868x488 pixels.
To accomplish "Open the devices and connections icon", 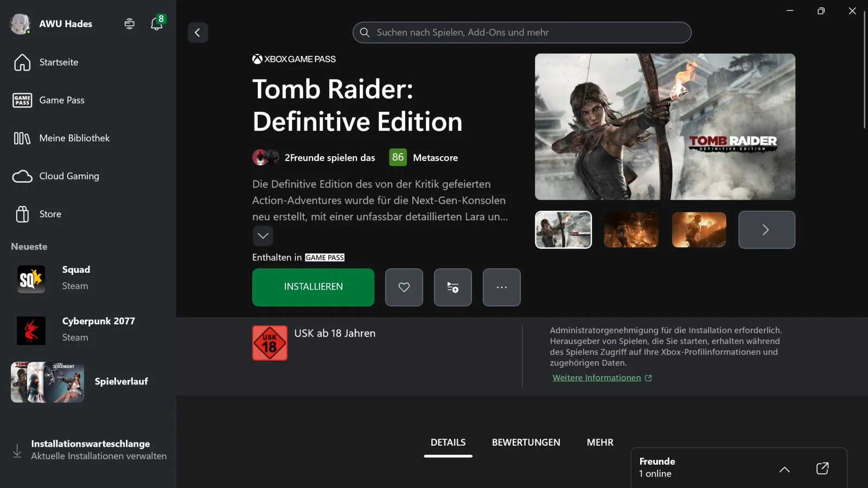I will coord(129,24).
